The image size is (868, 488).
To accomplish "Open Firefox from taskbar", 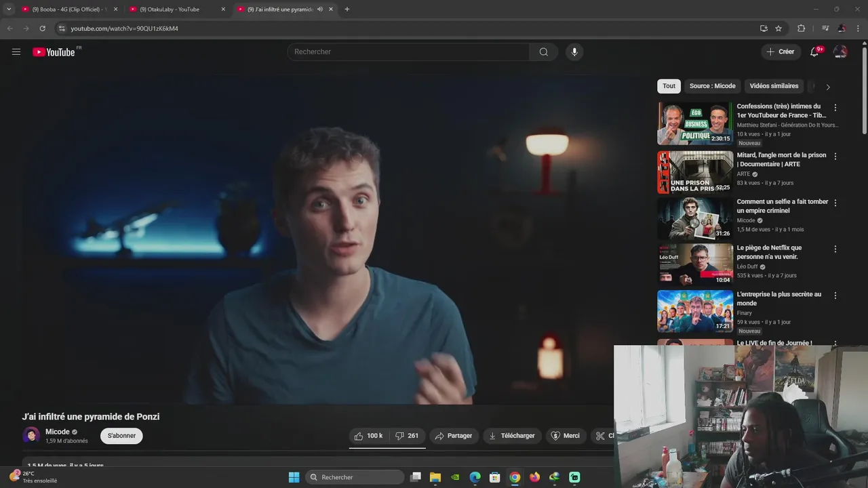I will (535, 477).
